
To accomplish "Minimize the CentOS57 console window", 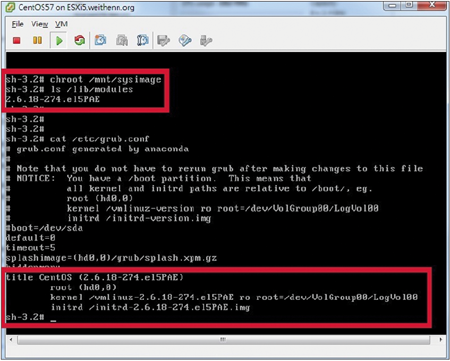I will click(393, 5).
